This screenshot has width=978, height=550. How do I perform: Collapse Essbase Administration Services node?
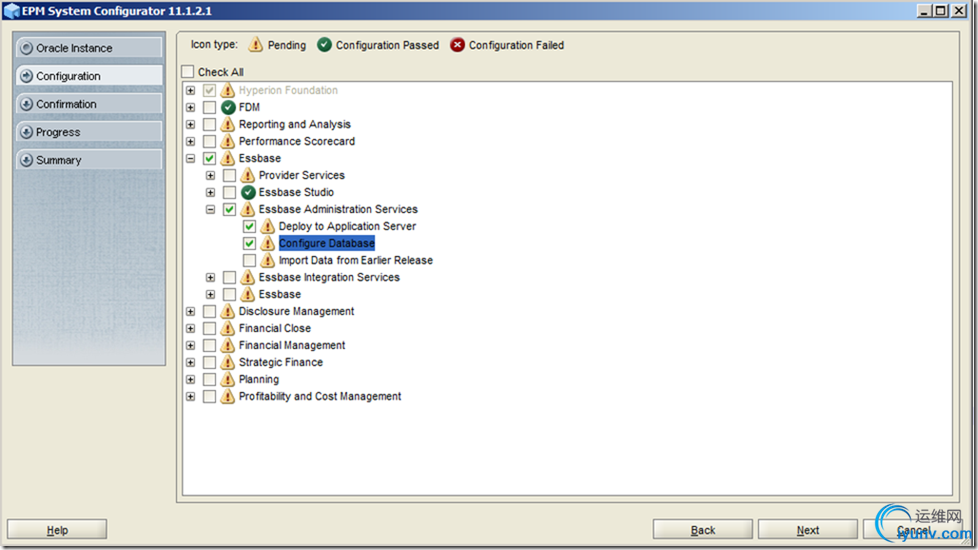pyautogui.click(x=211, y=209)
